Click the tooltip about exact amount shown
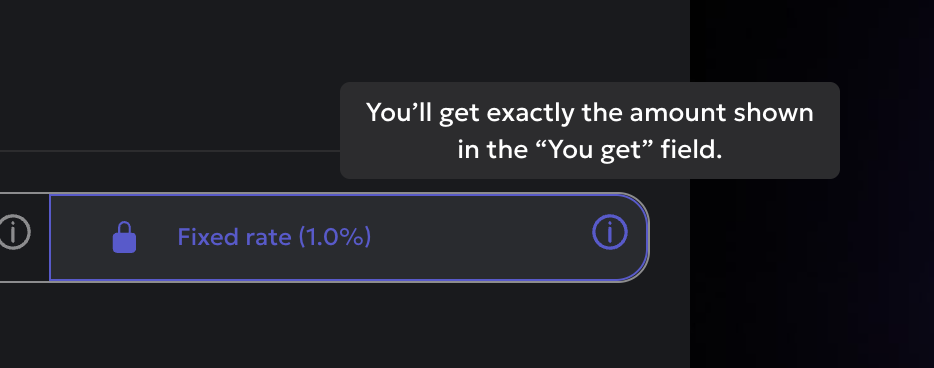 click(590, 130)
